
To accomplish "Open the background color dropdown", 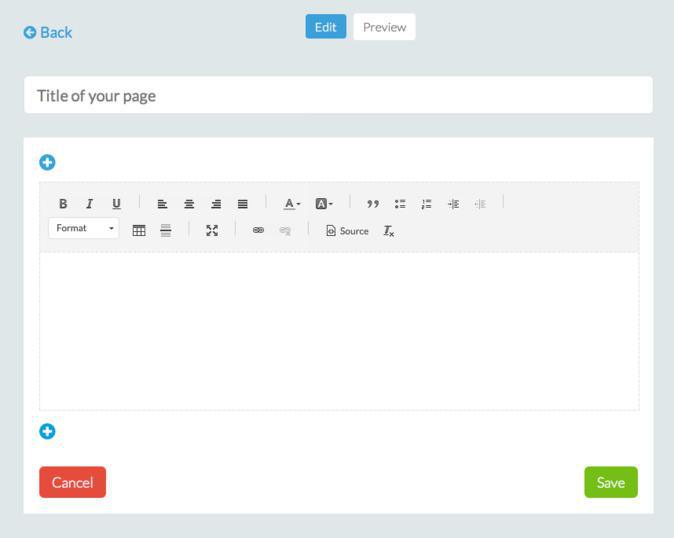I will tap(324, 204).
